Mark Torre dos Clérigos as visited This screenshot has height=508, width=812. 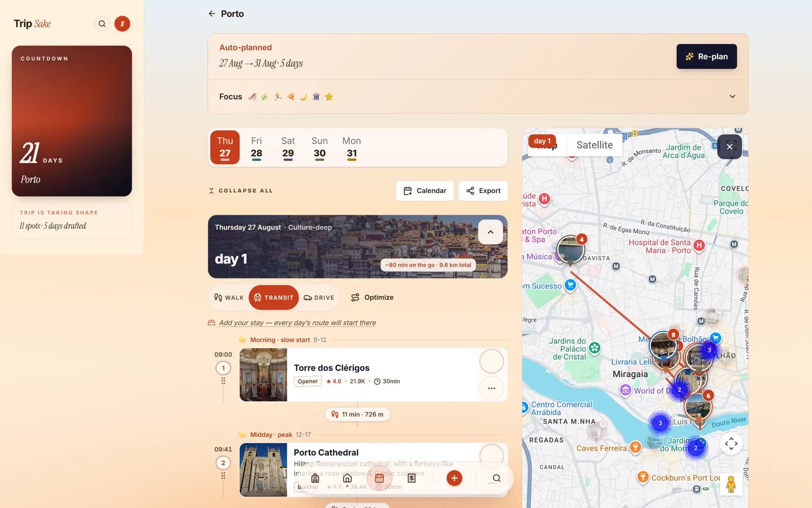pos(491,362)
